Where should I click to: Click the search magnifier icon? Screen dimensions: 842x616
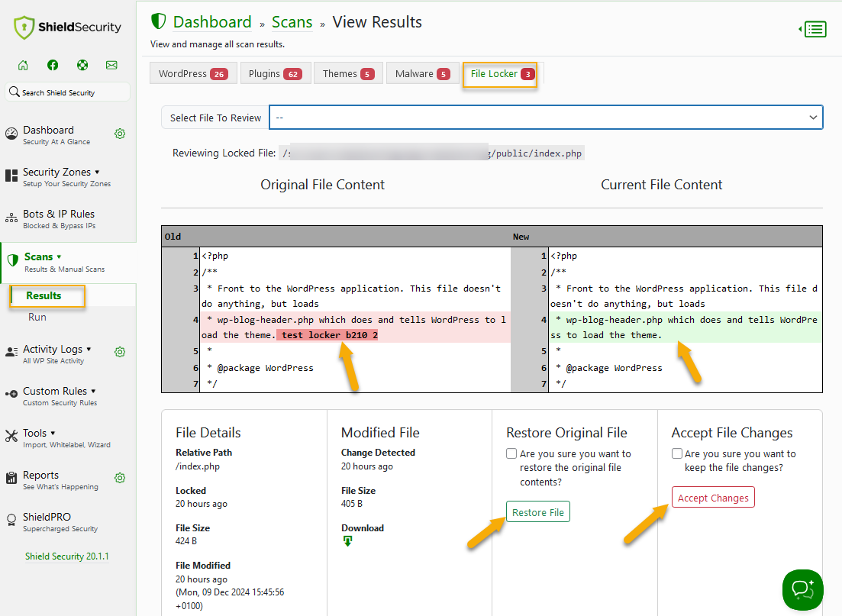point(15,92)
